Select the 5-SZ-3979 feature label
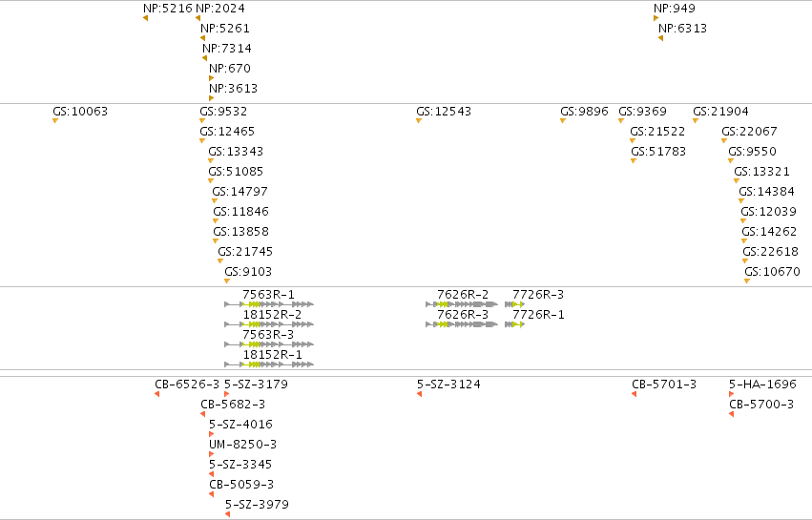This screenshot has height=520, width=812. point(258,505)
